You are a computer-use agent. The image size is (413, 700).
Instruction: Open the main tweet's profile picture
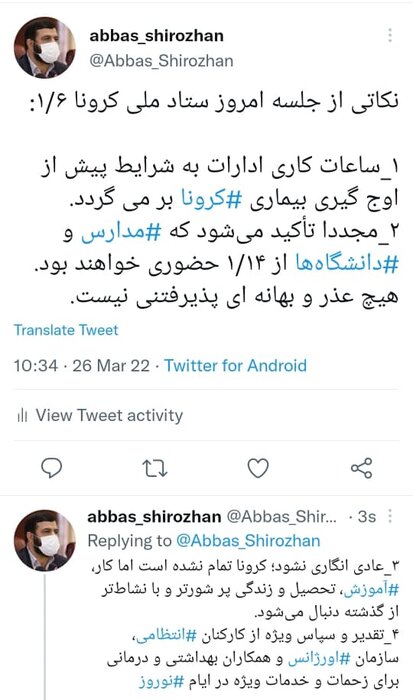45,48
